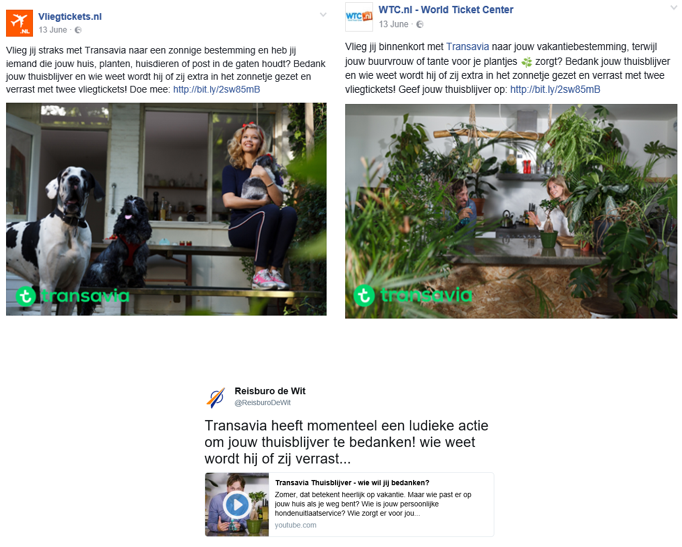Screen dimensions: 682x547
Task: Open the bit.ly link in WTC.nl post
Action: [x=555, y=90]
